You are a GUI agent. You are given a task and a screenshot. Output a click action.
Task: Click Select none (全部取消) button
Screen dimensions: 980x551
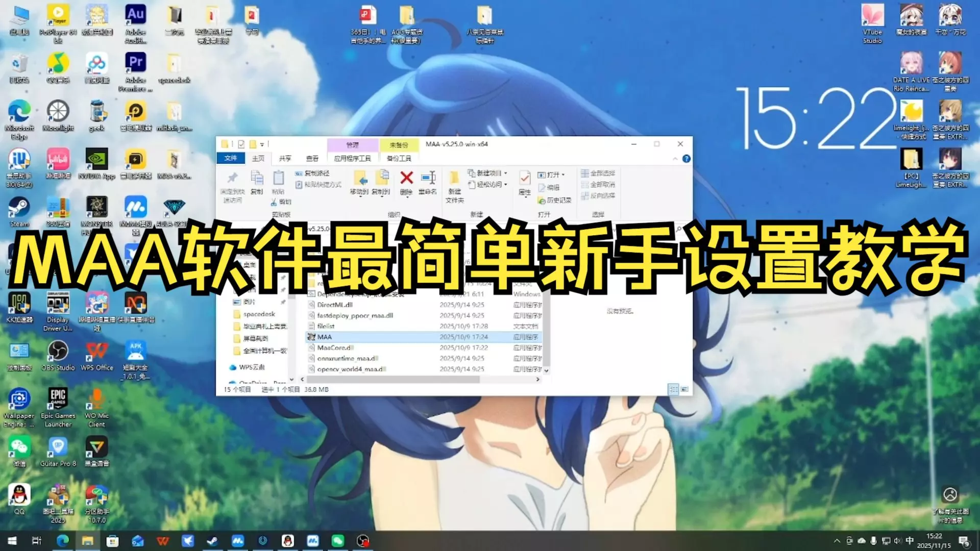[x=598, y=184]
